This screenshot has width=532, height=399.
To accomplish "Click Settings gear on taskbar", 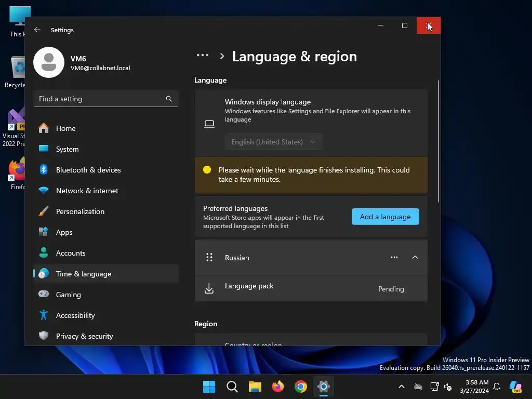I will click(324, 387).
